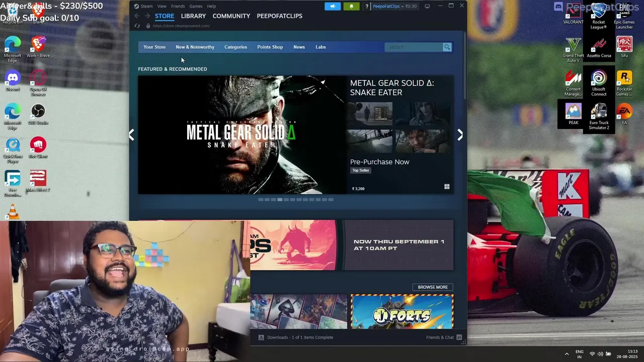
Task: Open the Help menu
Action: (211, 6)
